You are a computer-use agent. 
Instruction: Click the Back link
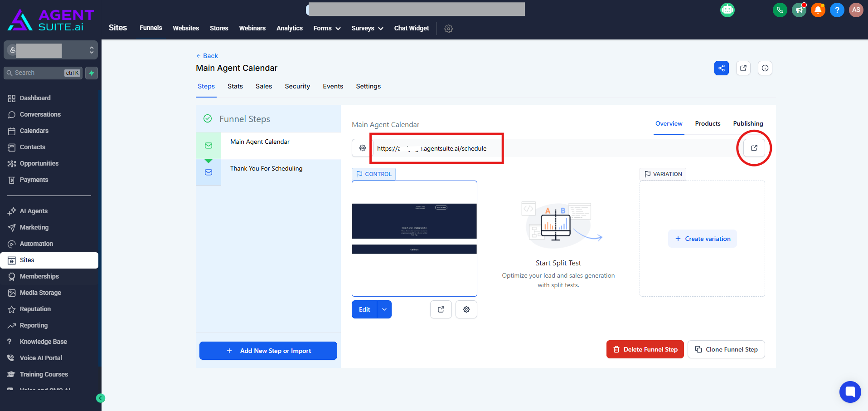pyautogui.click(x=207, y=56)
